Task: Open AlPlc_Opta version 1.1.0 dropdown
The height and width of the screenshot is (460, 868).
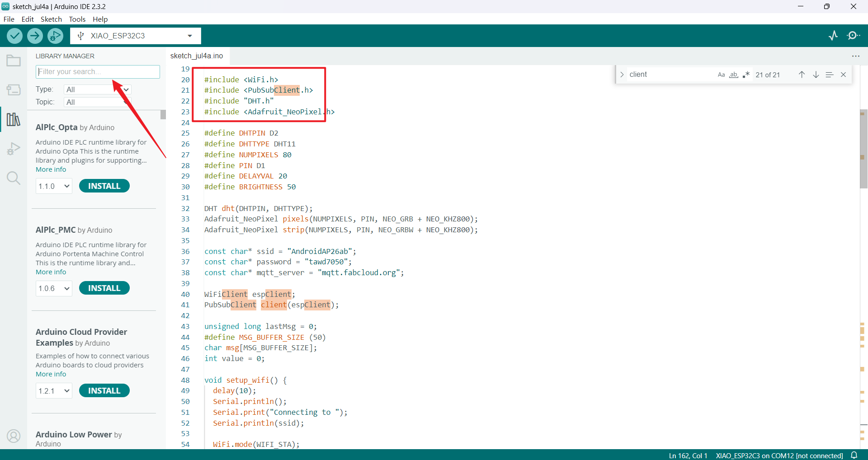Action: click(x=54, y=186)
